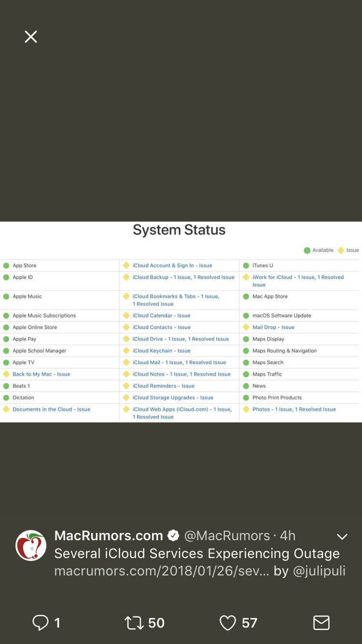362x644 pixels.
Task: Expand the tweet options chevron
Action: click(342, 537)
